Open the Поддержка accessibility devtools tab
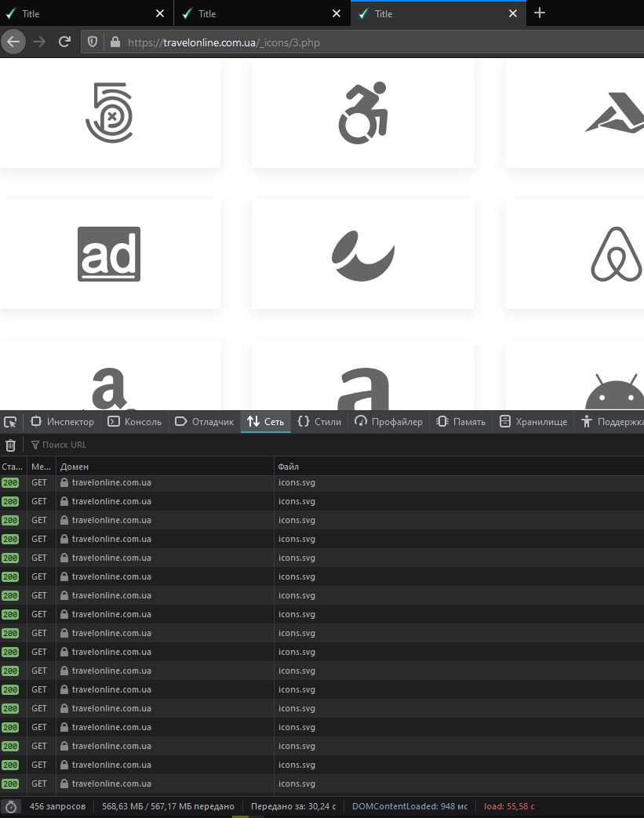The width and height of the screenshot is (644, 818). click(x=610, y=421)
